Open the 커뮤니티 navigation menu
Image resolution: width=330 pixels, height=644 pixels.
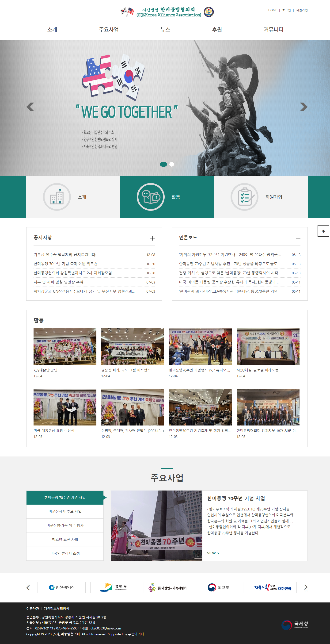tap(273, 30)
